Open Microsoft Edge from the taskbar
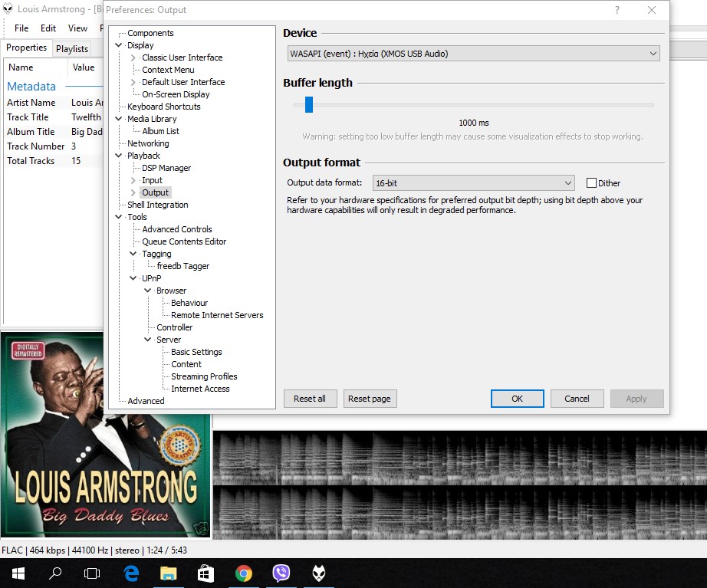707x588 pixels. pyautogui.click(x=130, y=573)
